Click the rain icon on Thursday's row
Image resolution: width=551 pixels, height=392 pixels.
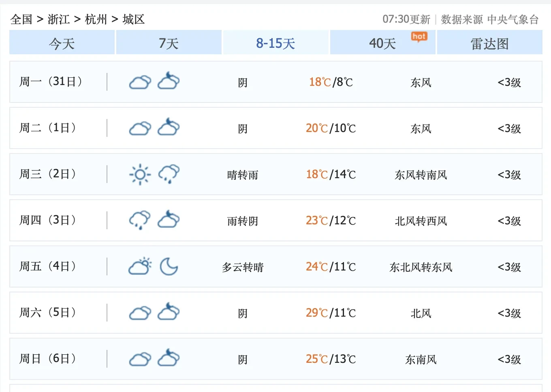pyautogui.click(x=140, y=220)
